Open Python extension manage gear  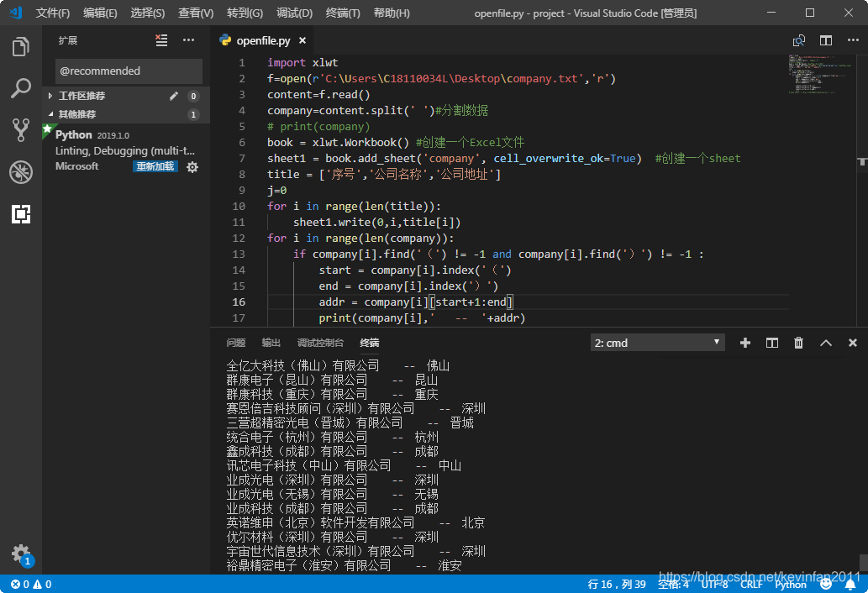point(192,167)
